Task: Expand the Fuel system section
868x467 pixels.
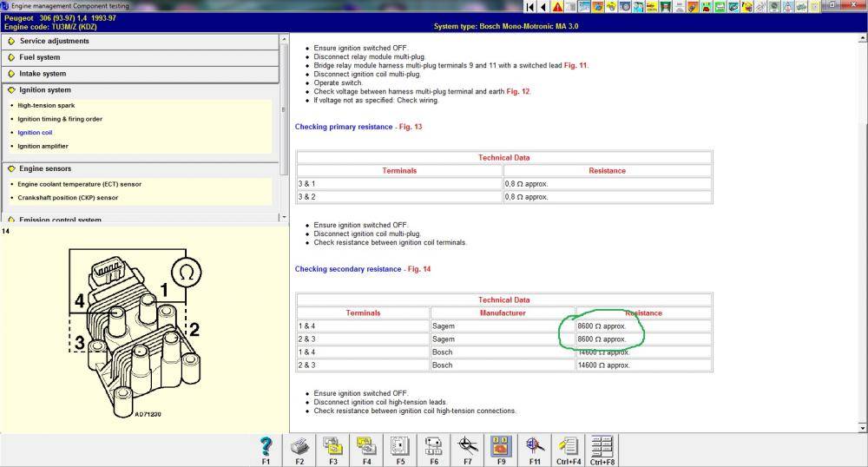Action: [x=40, y=57]
